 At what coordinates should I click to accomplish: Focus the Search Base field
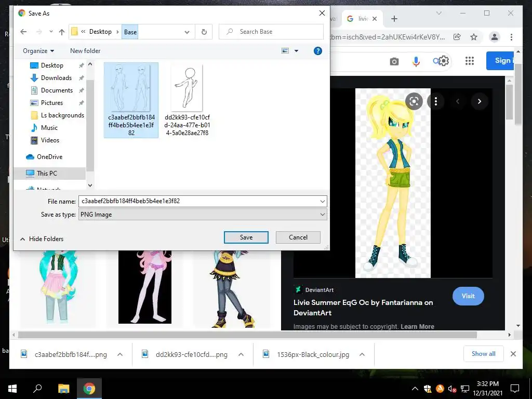tap(271, 32)
